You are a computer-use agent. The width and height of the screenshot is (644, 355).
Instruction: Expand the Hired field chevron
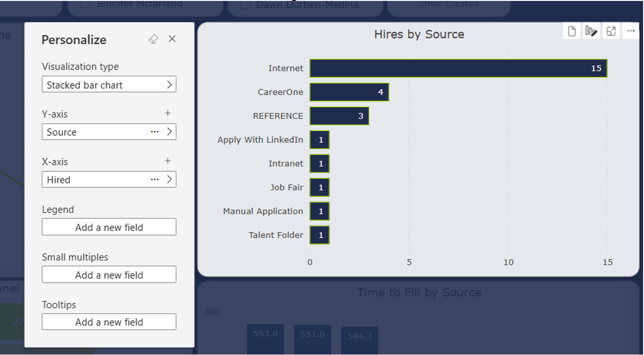click(x=169, y=180)
